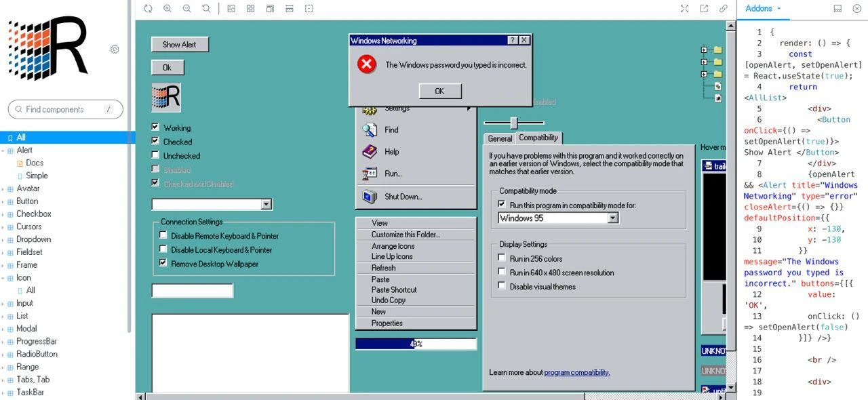Image resolution: width=868 pixels, height=400 pixels.
Task: Toggle the background grid icon
Action: pos(251,9)
